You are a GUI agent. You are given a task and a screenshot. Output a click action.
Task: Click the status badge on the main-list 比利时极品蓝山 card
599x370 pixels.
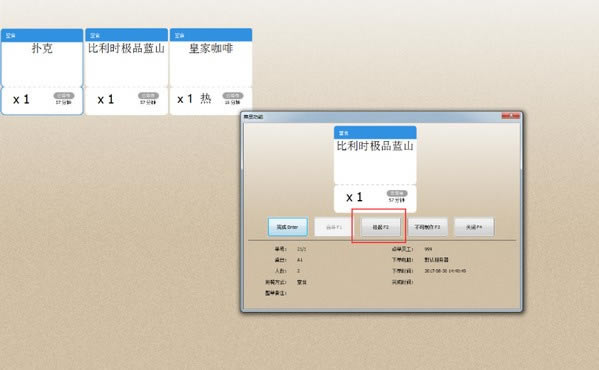[148, 95]
